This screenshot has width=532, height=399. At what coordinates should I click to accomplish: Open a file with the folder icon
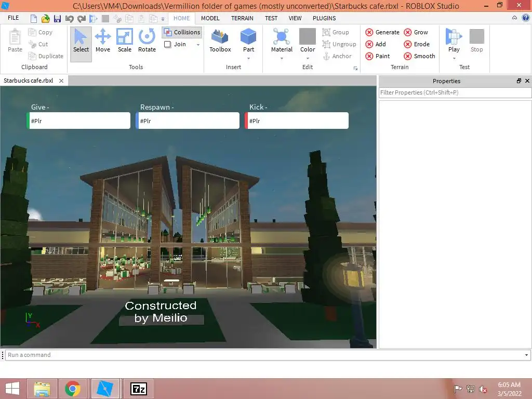click(x=46, y=18)
